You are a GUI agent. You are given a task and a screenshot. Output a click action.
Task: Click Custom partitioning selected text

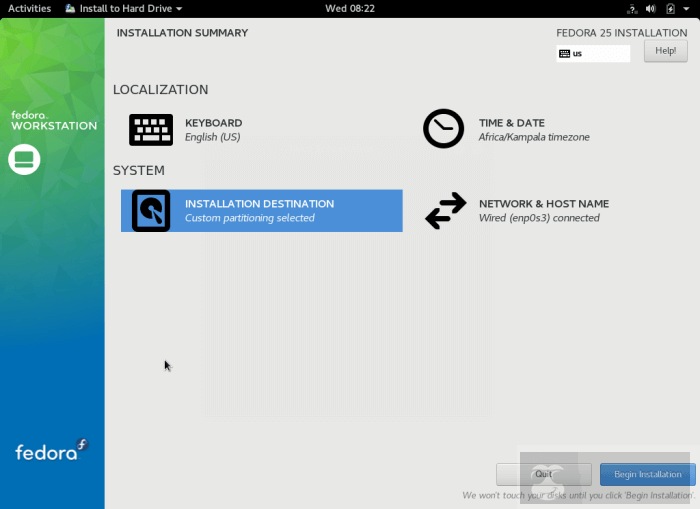pyautogui.click(x=250, y=218)
